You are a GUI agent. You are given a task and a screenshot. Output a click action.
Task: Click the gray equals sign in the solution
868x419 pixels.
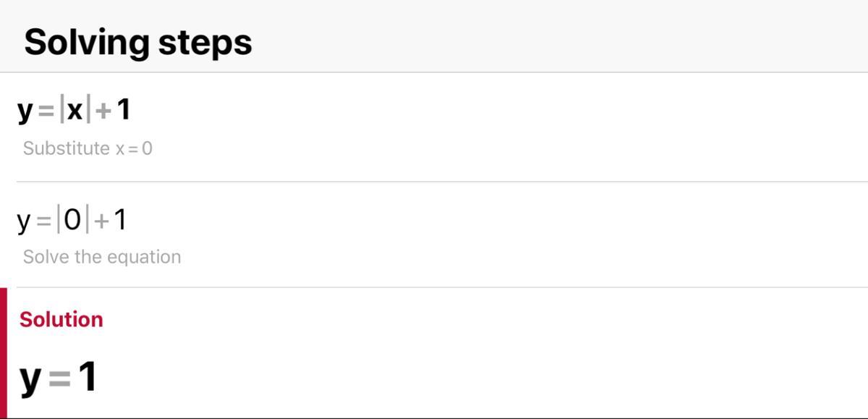click(x=59, y=378)
